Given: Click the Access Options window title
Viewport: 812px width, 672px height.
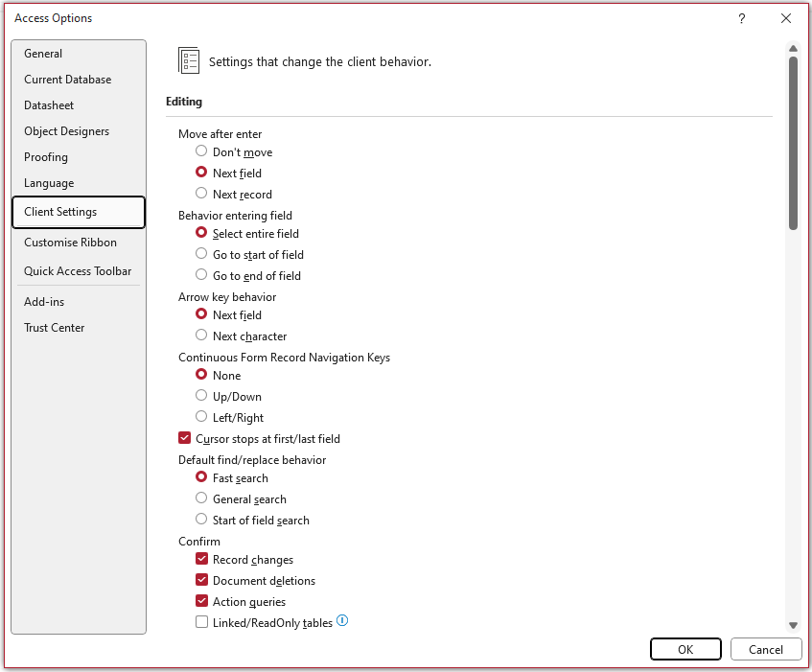Looking at the screenshot, I should [x=54, y=18].
